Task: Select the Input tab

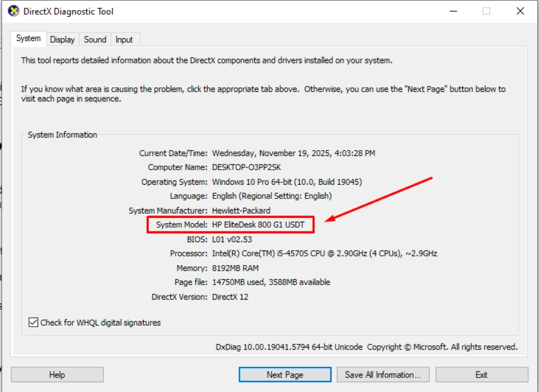Action: (124, 39)
